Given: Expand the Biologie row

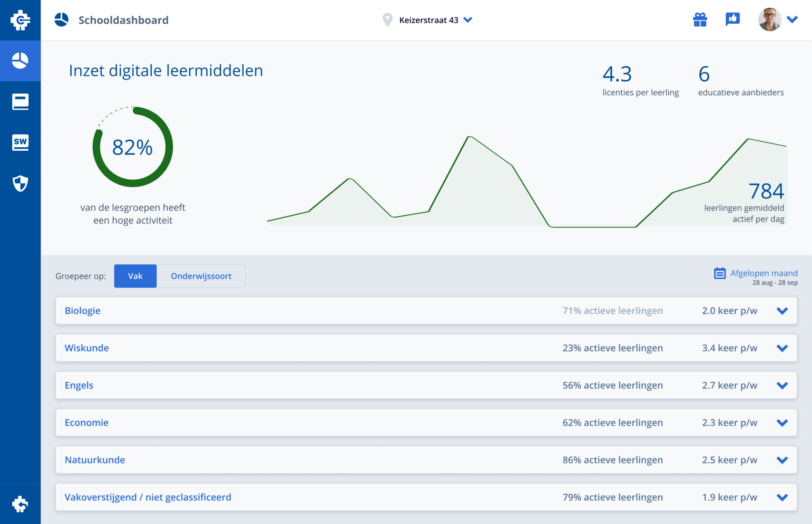Looking at the screenshot, I should pos(782,311).
